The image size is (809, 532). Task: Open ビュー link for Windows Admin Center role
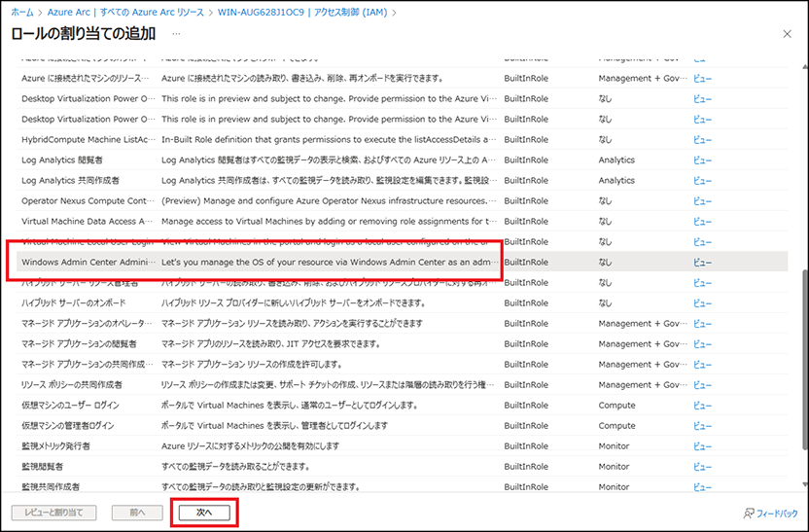[x=702, y=263]
